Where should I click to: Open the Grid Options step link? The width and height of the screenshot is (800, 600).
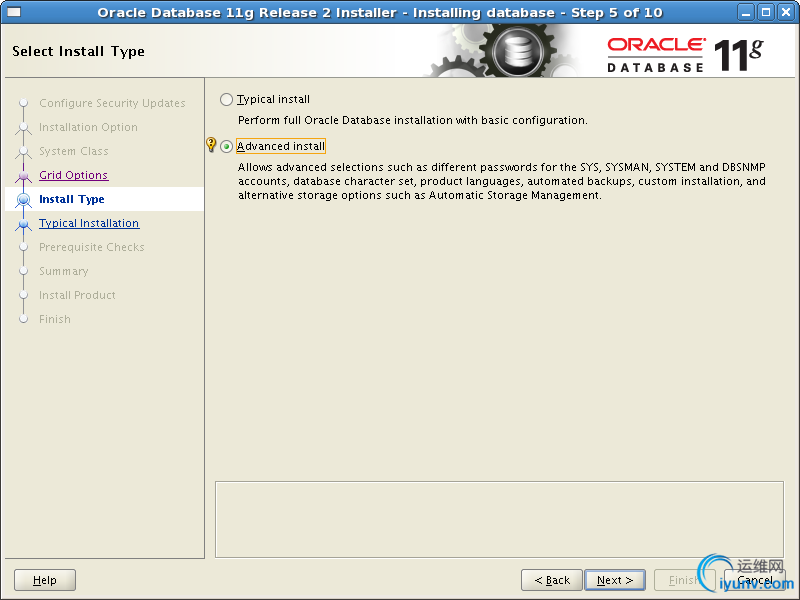tap(73, 175)
